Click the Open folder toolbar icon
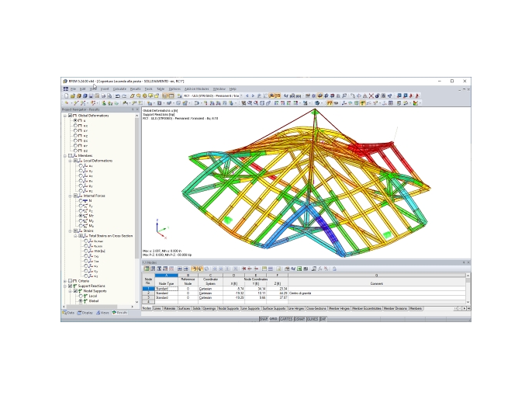 [x=73, y=96]
